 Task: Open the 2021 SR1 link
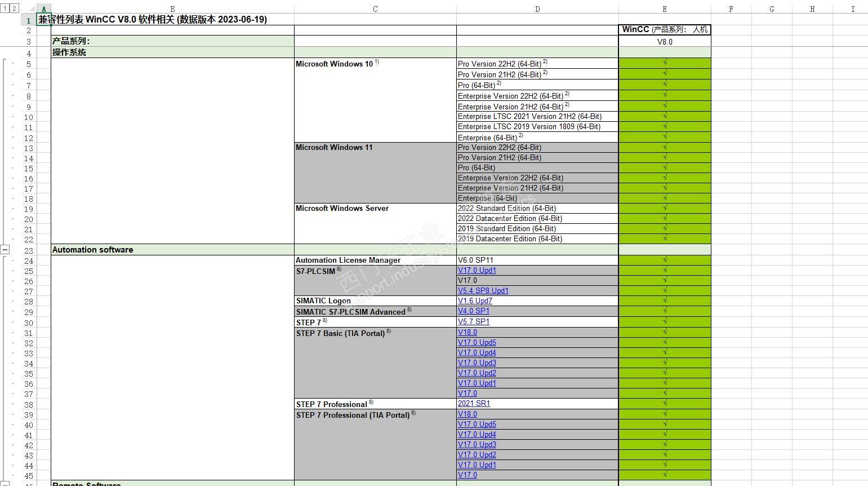474,404
